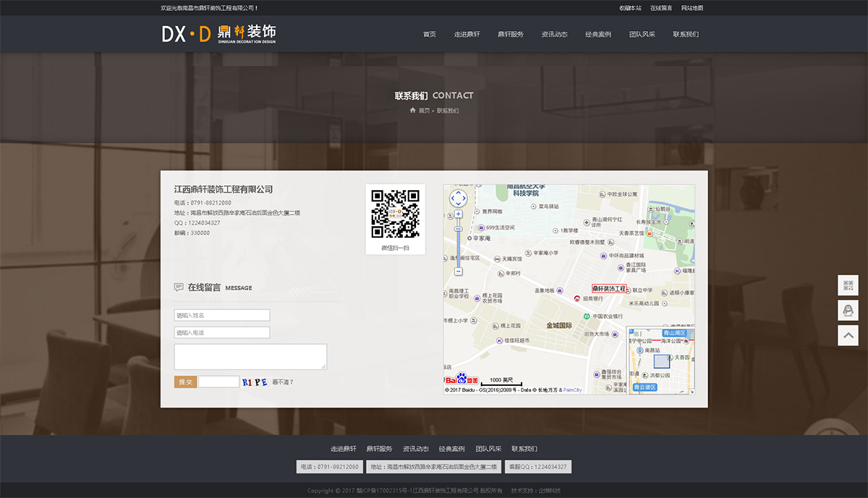The image size is (868, 498).
Task: Click the 中国农业银行 marker icon on map
Action: [587, 316]
